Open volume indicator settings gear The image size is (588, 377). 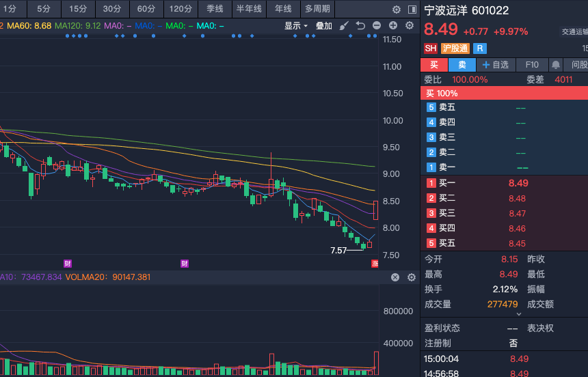[x=412, y=277]
